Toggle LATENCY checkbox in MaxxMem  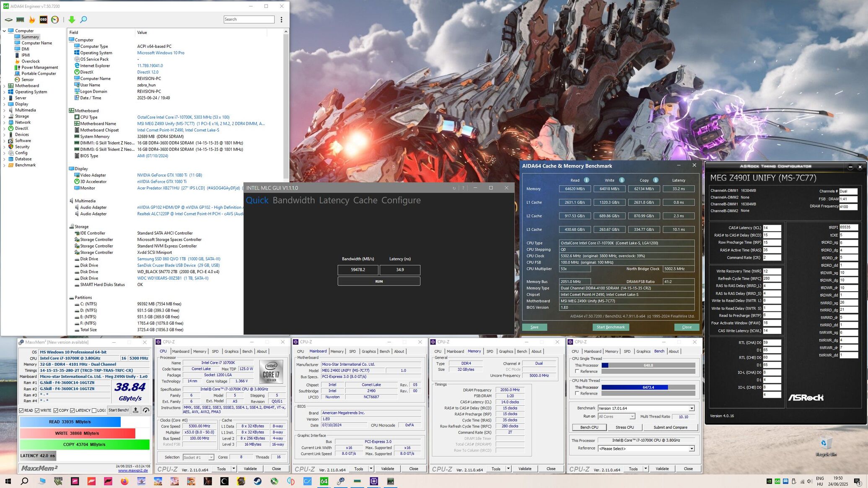coord(73,411)
